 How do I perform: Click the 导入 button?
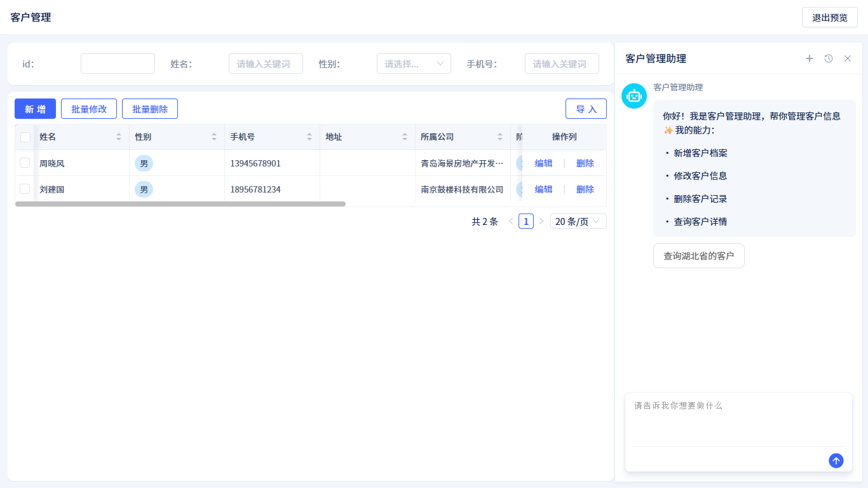pos(586,109)
